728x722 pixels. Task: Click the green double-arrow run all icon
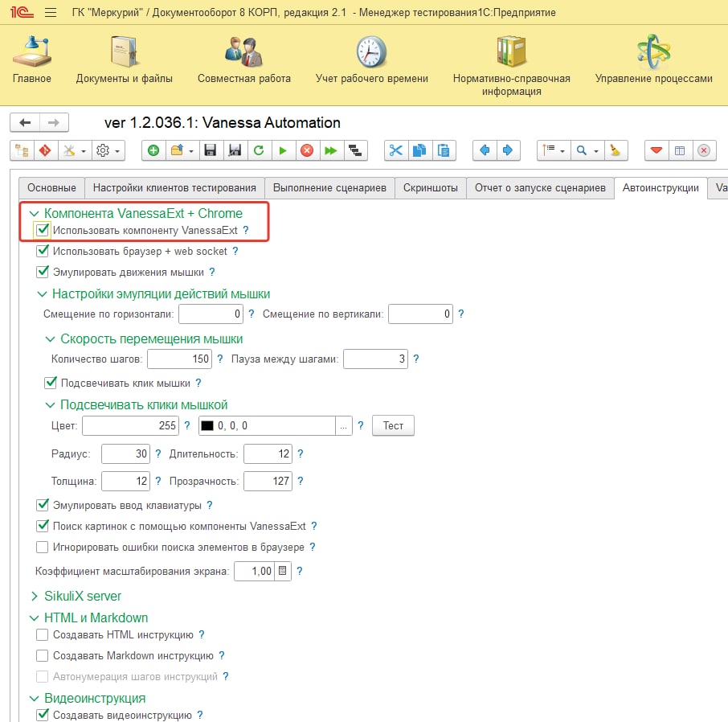click(x=331, y=150)
